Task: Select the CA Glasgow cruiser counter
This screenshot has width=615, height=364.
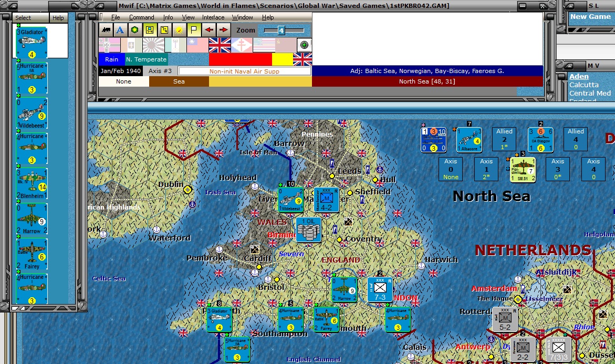Action: tap(540, 140)
